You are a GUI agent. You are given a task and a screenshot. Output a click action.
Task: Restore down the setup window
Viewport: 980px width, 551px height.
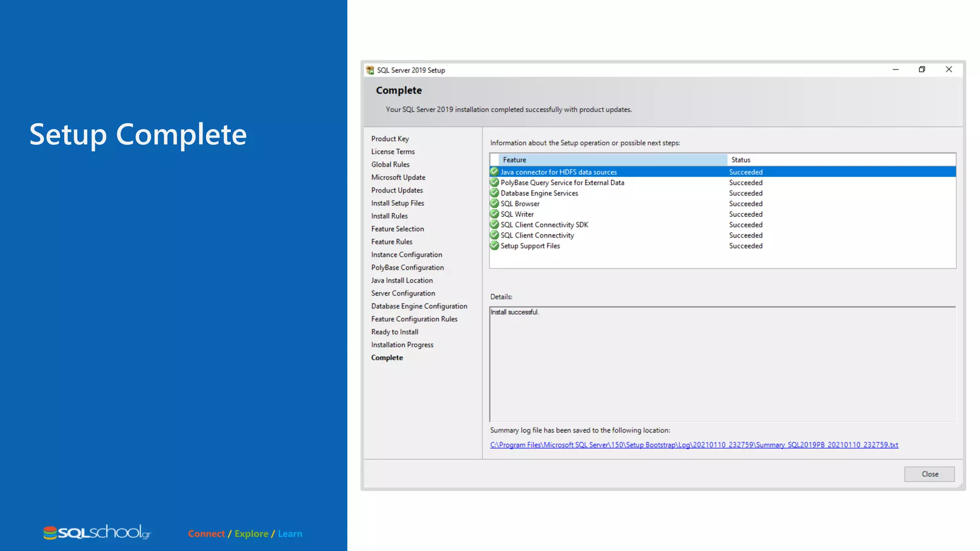(x=922, y=70)
